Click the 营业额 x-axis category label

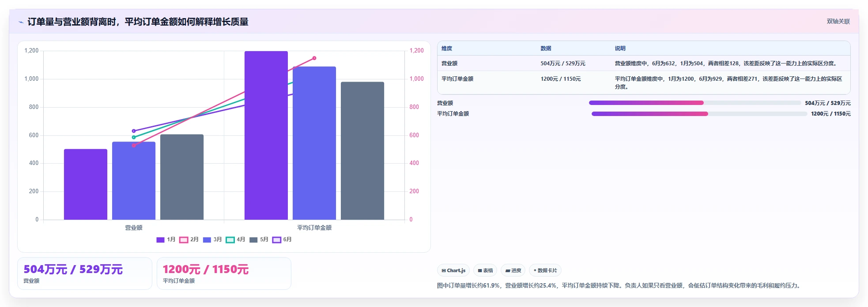(134, 228)
